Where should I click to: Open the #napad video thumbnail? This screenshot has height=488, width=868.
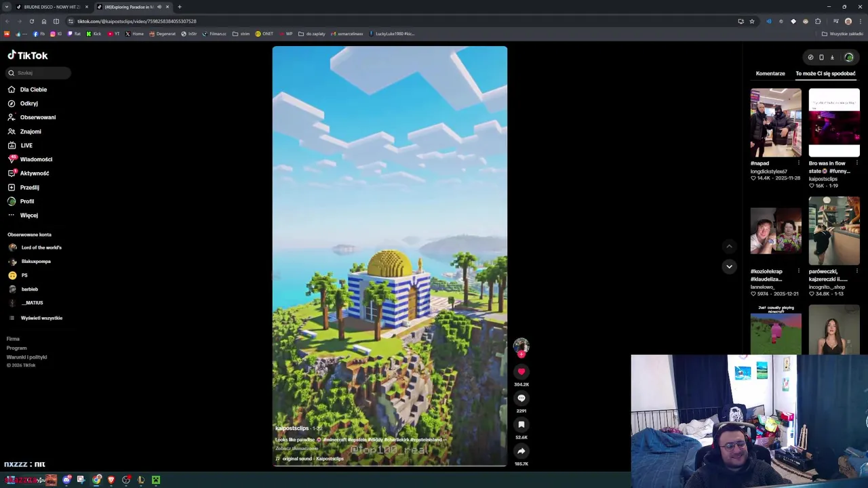pyautogui.click(x=776, y=123)
